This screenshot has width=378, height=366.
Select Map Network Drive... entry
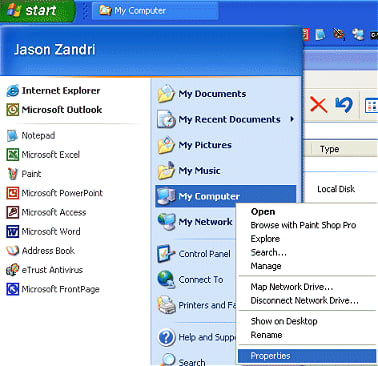[x=292, y=287]
